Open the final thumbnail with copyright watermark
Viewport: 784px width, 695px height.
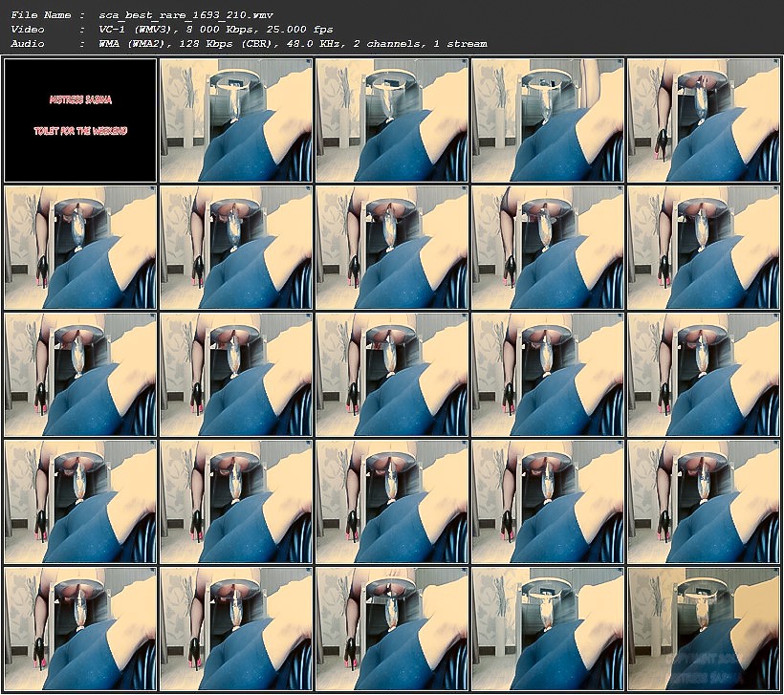[704, 629]
